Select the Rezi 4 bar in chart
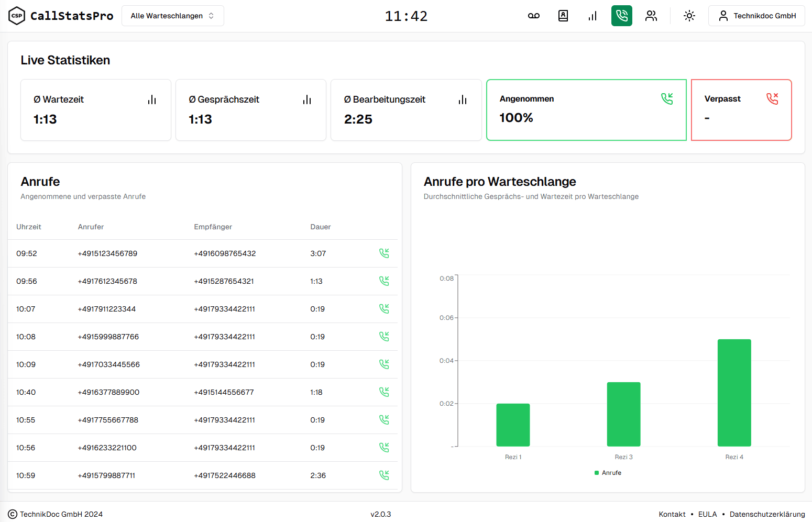 coord(734,393)
